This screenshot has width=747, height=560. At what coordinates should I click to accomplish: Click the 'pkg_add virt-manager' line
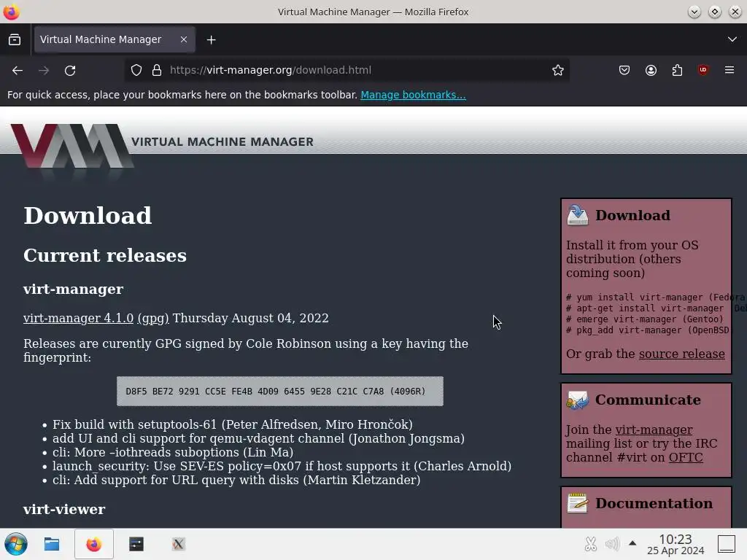(648, 330)
